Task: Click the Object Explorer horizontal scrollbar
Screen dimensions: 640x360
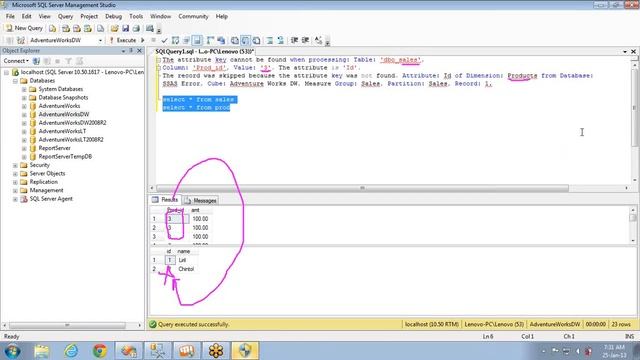Action: pyautogui.click(x=67, y=325)
